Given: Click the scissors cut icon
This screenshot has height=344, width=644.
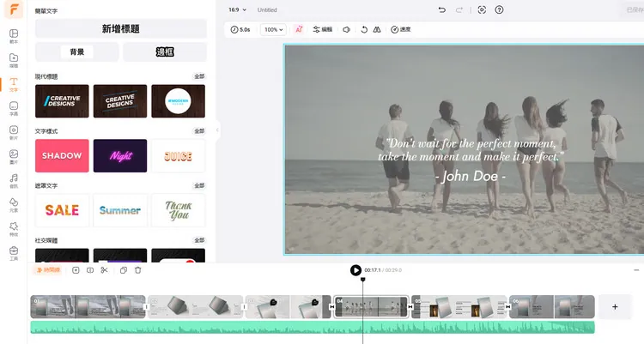Looking at the screenshot, I should (104, 270).
